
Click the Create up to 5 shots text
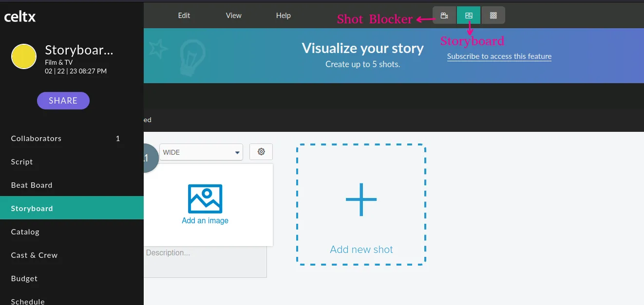(362, 64)
